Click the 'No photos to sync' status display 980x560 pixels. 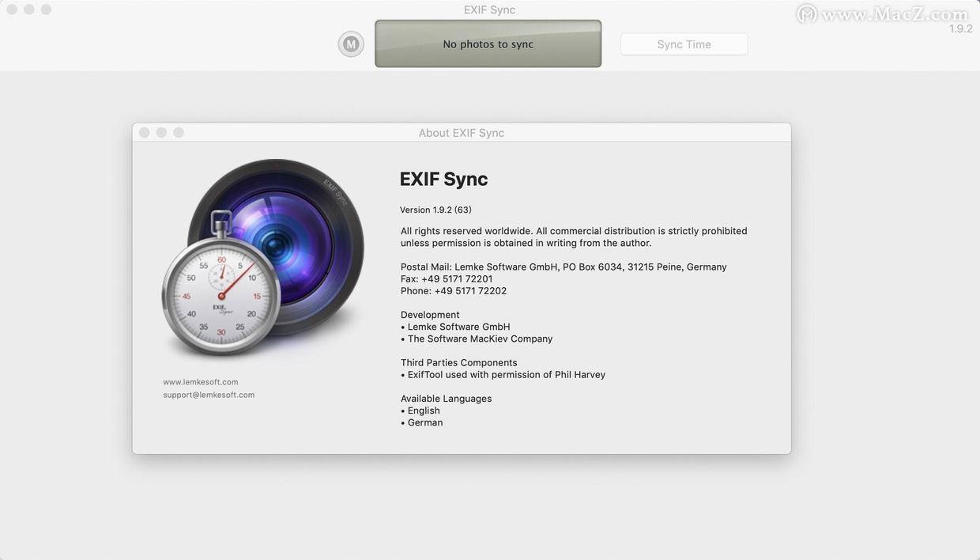point(488,44)
